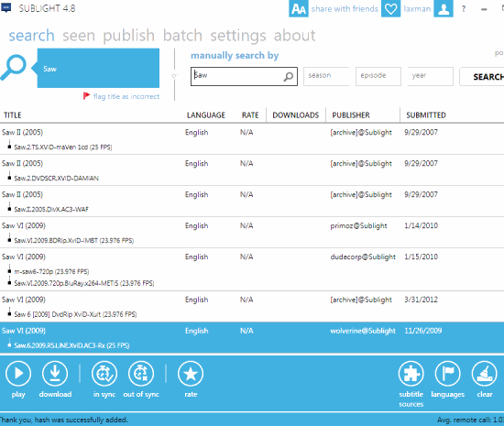
Task: Open languages flag icon
Action: [448, 374]
